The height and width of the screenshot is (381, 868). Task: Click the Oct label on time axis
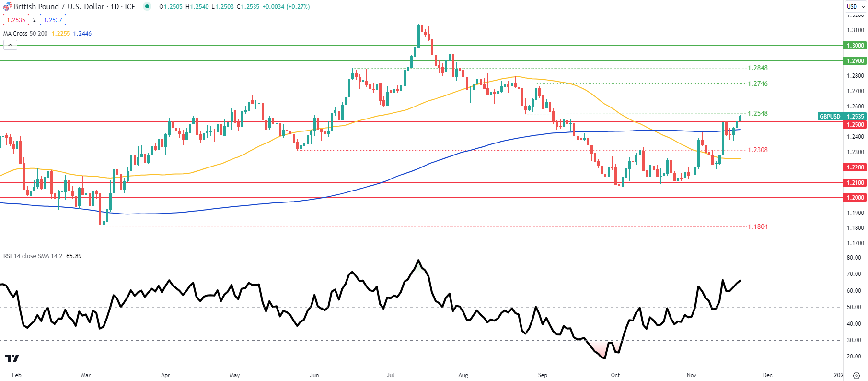click(615, 375)
